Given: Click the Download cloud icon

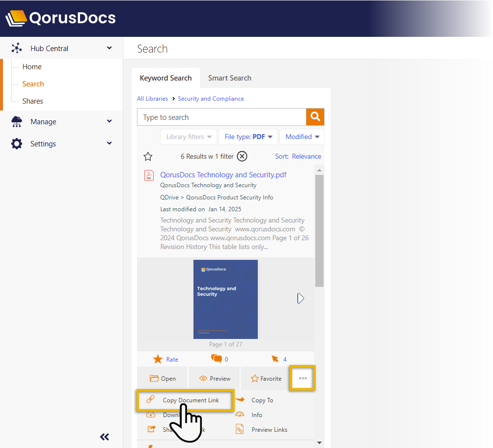Looking at the screenshot, I should pos(151,415).
